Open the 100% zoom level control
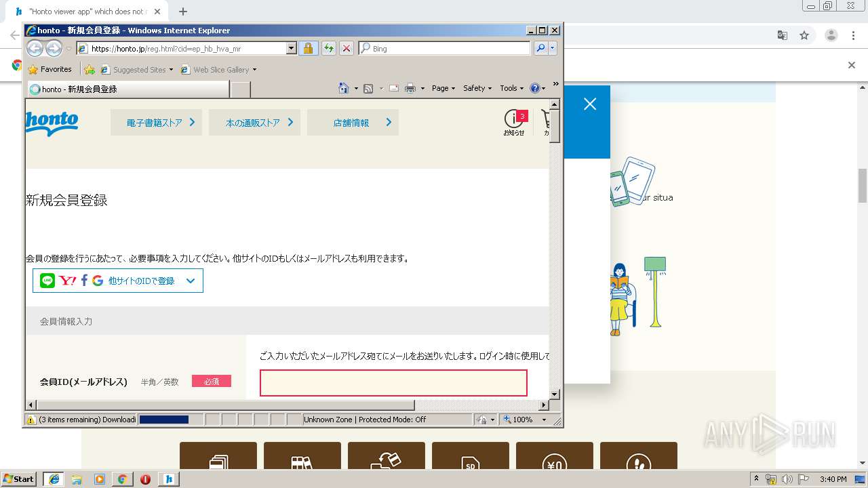This screenshot has height=488, width=868. [525, 420]
